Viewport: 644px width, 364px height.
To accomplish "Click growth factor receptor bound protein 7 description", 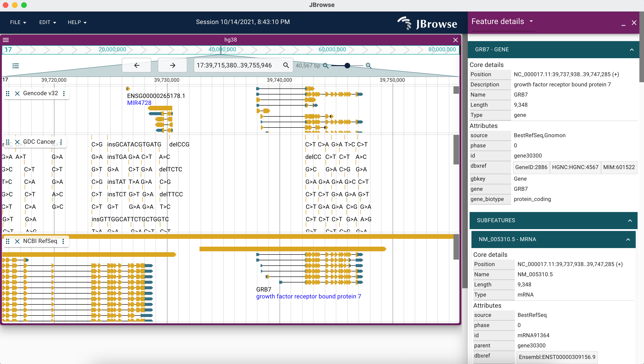I will click(309, 297).
